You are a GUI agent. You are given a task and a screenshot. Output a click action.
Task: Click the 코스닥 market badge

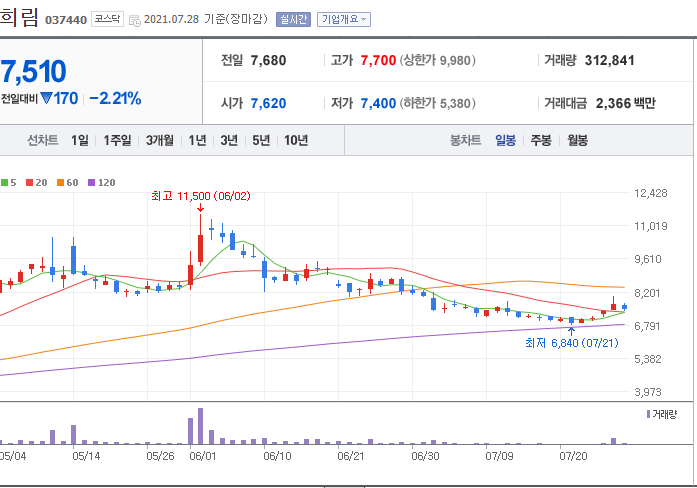click(x=107, y=19)
